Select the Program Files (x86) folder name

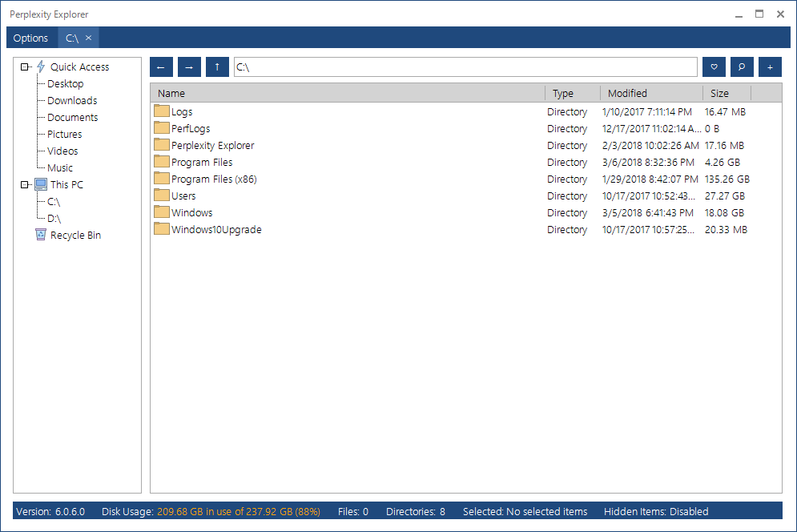[x=214, y=179]
